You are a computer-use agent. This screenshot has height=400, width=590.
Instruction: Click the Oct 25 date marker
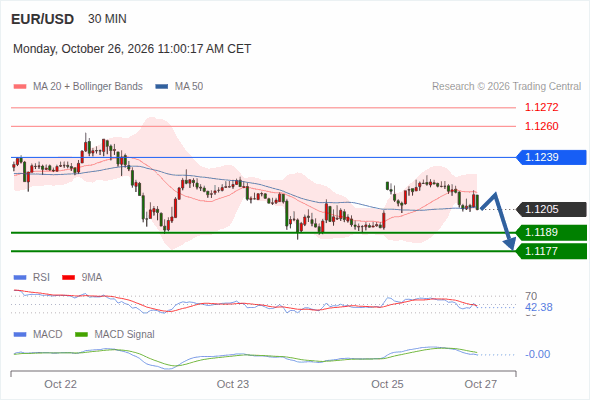tap(387, 384)
